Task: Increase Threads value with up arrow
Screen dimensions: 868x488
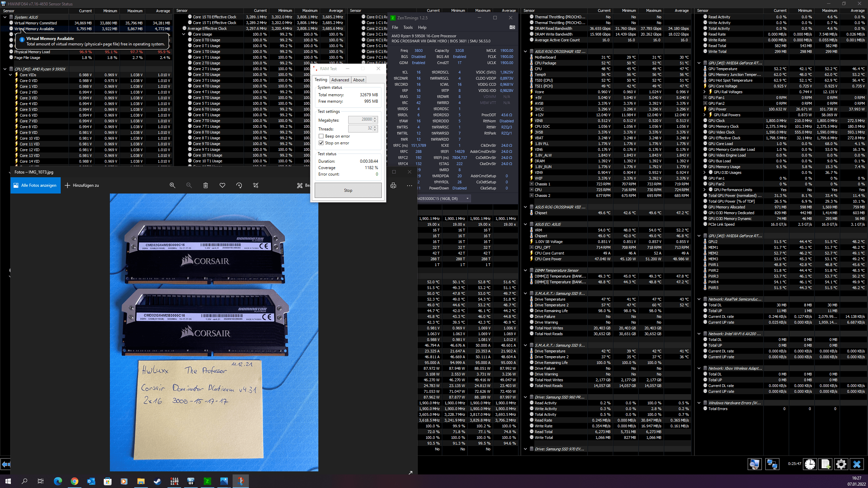Action: pos(375,127)
